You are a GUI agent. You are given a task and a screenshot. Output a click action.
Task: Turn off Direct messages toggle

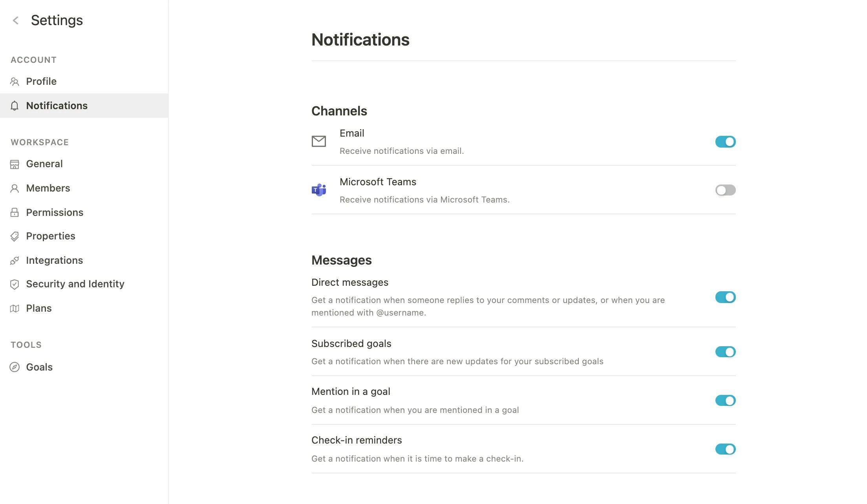[725, 298]
